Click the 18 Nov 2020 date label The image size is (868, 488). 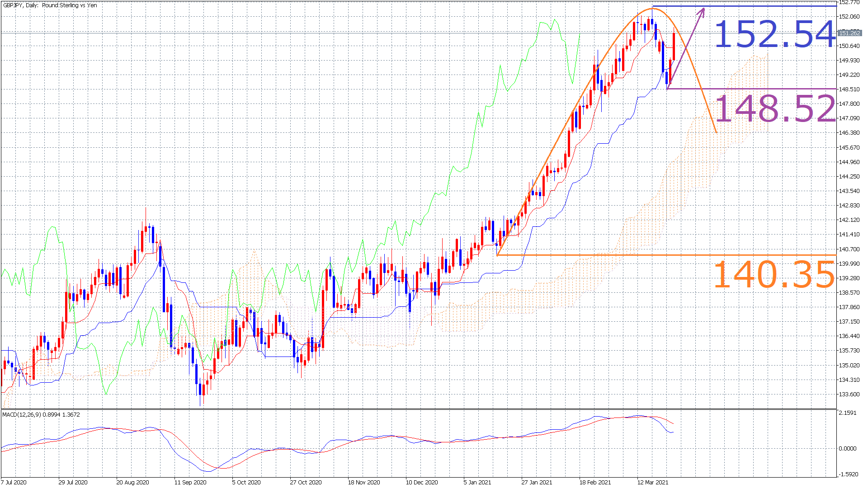coord(364,482)
